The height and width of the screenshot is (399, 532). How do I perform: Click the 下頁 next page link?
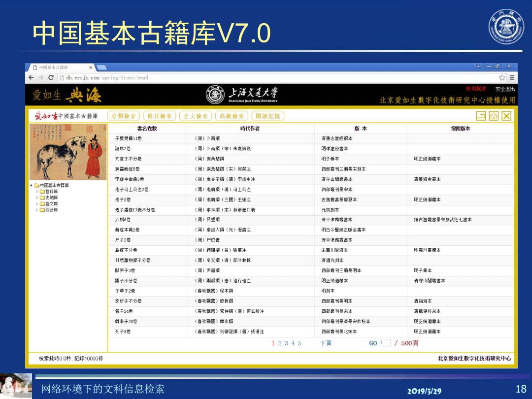[x=326, y=343]
